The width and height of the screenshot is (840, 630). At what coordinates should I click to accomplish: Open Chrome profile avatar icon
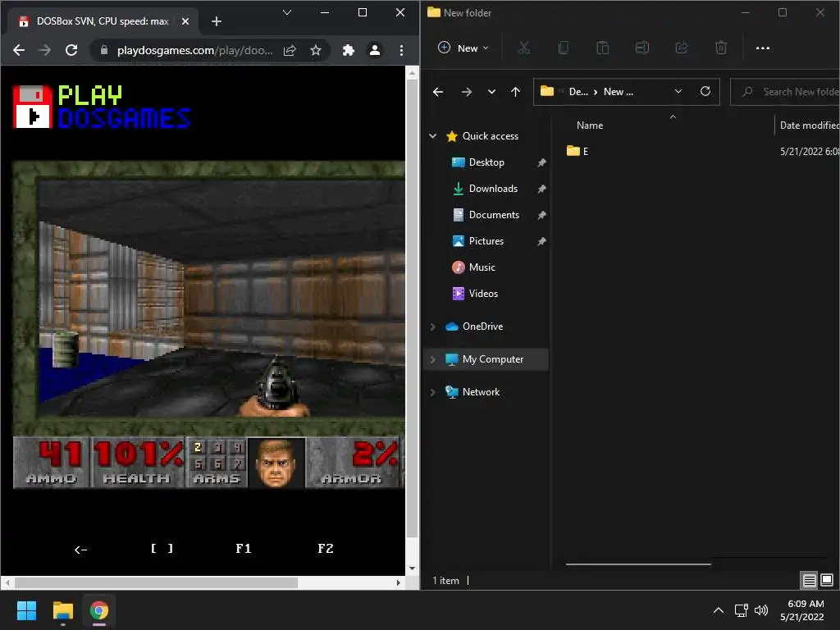pyautogui.click(x=375, y=50)
